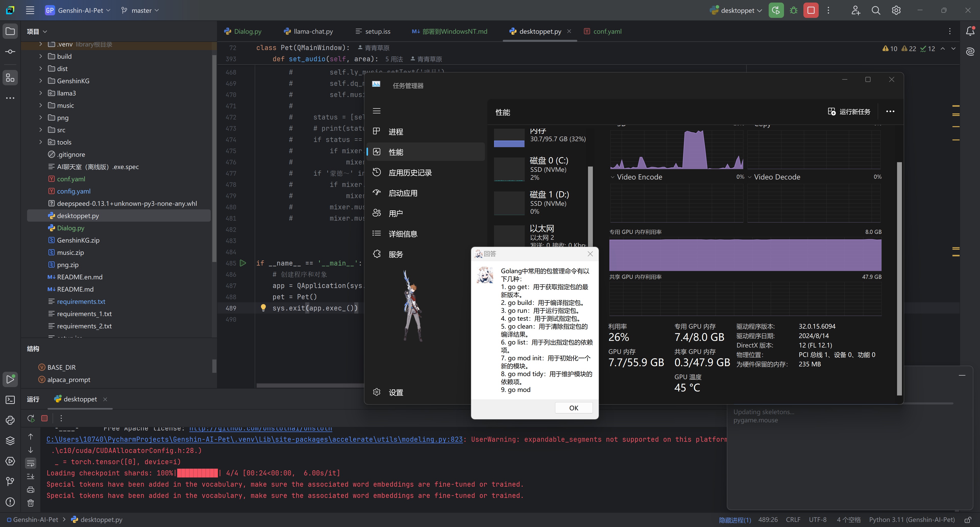Open the Python Console tool window

(10, 420)
